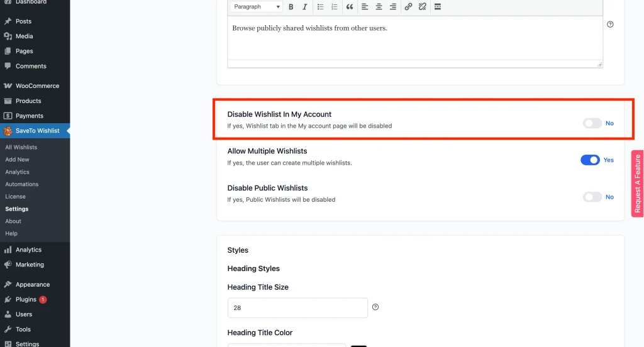Viewport: 644px width, 347px height.
Task: Click the Media icon in sidebar
Action: [x=8, y=36]
